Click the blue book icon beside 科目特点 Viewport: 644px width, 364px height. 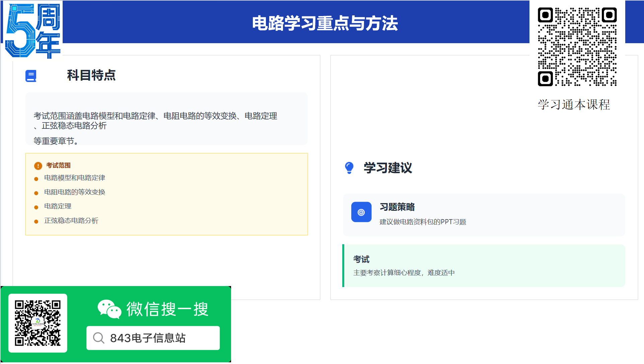[31, 76]
